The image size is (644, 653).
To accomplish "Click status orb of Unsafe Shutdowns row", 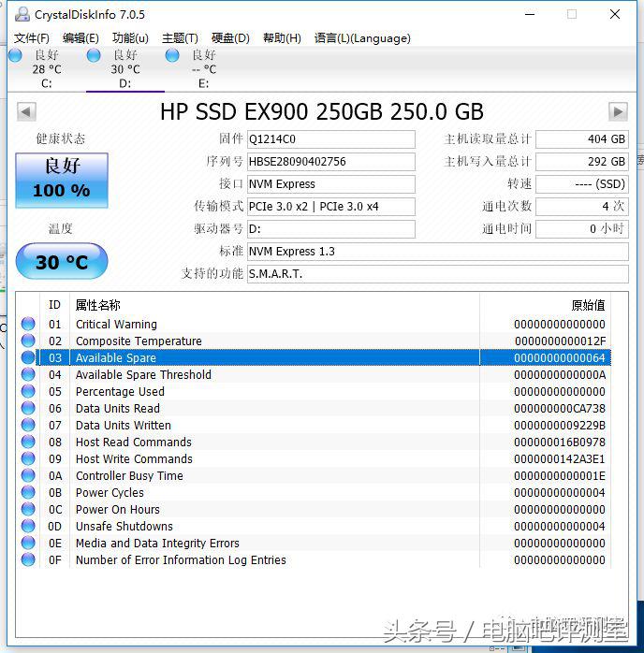I will [x=28, y=526].
